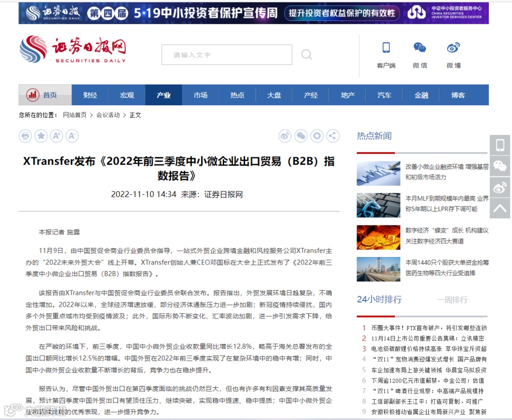Open headline 本周1440只个股获大单资金抢筹

point(447,267)
